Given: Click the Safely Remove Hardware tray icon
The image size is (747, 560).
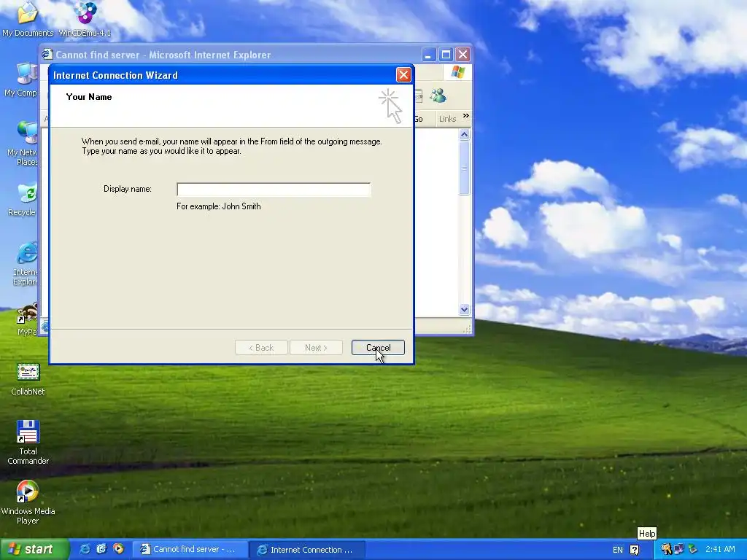Looking at the screenshot, I should pyautogui.click(x=692, y=549).
